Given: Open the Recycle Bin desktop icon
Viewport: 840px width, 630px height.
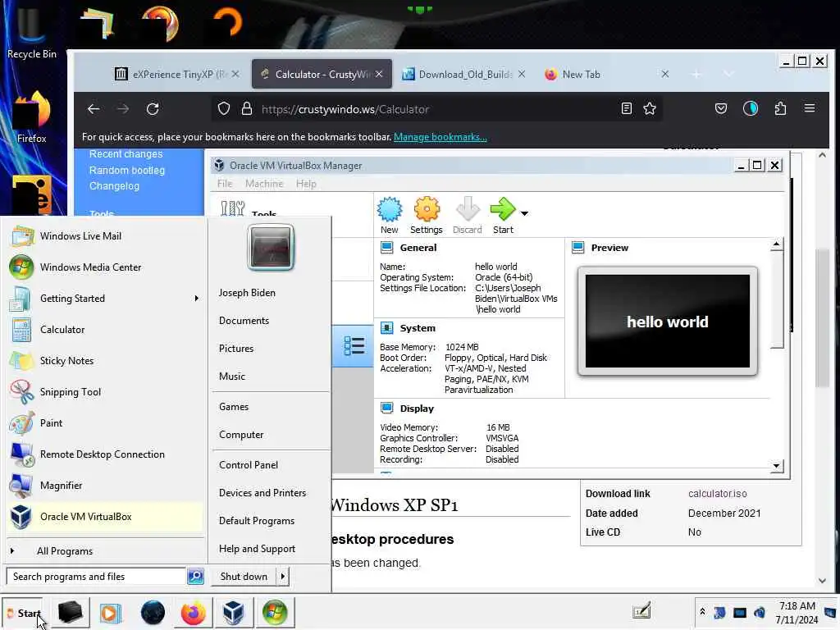Looking at the screenshot, I should click(x=32, y=33).
